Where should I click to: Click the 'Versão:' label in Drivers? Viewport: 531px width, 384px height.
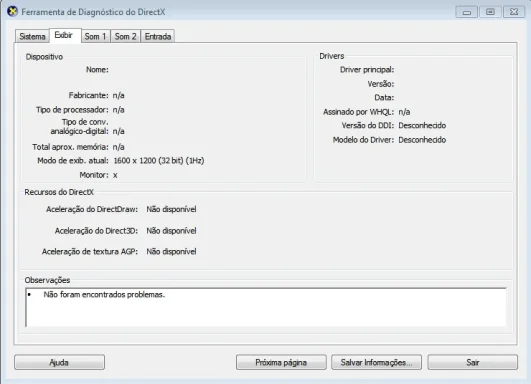(x=381, y=84)
